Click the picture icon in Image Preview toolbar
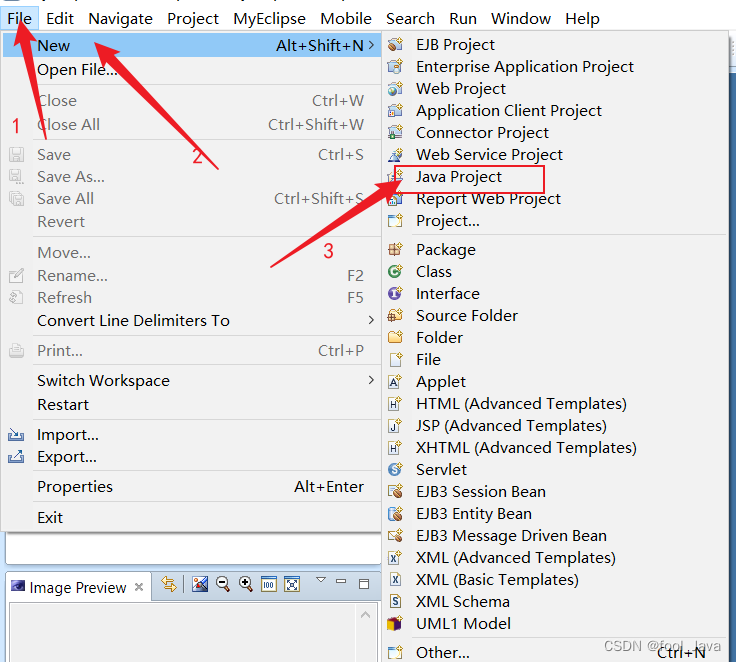This screenshot has height=662, width=736. point(200,584)
